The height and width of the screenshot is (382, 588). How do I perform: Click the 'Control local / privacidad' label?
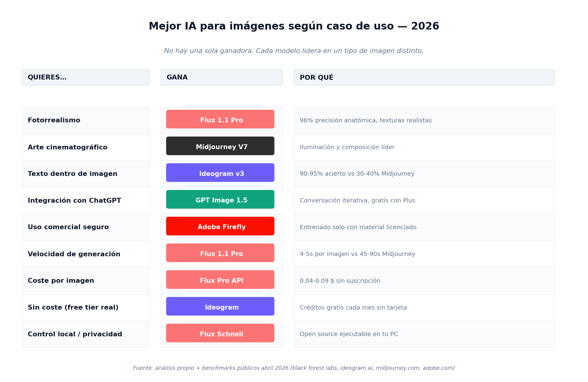pyautogui.click(x=75, y=334)
